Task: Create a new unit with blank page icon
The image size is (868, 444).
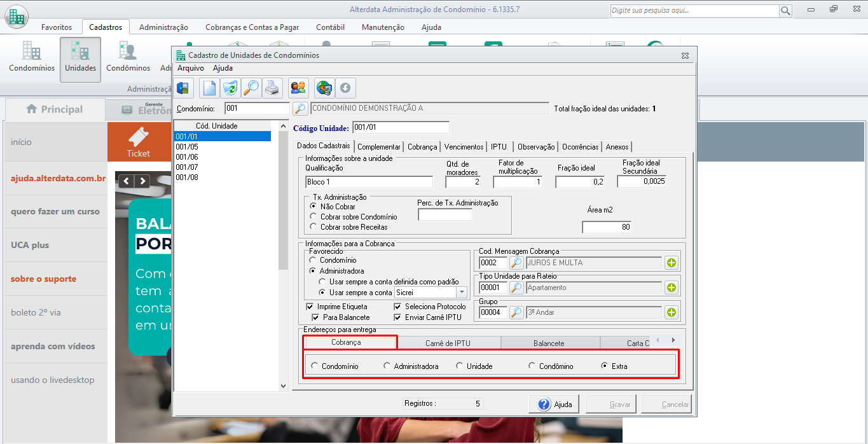Action: click(209, 88)
